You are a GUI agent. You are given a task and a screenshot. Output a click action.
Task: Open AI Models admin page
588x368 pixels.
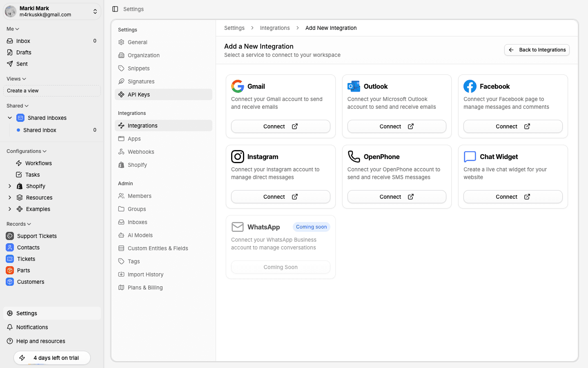point(163,235)
